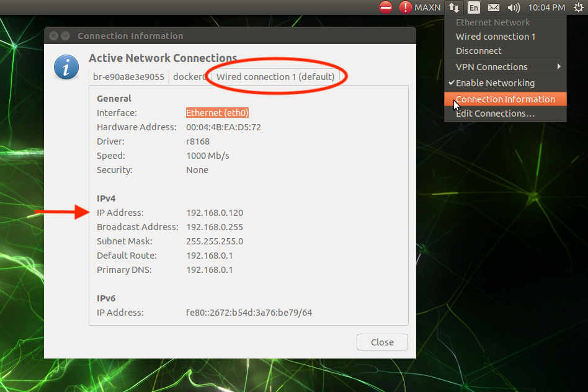Image resolution: width=588 pixels, height=392 pixels.
Task: Choose Disconnect from the network menu
Action: click(478, 51)
